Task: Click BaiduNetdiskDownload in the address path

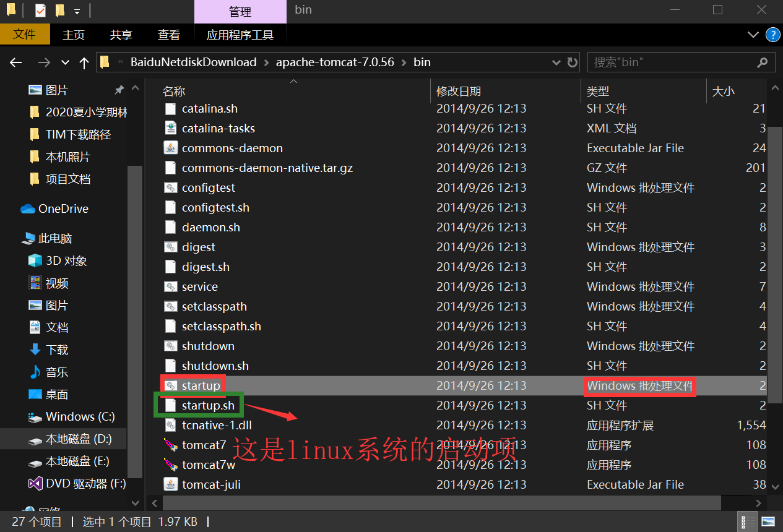Action: (193, 62)
